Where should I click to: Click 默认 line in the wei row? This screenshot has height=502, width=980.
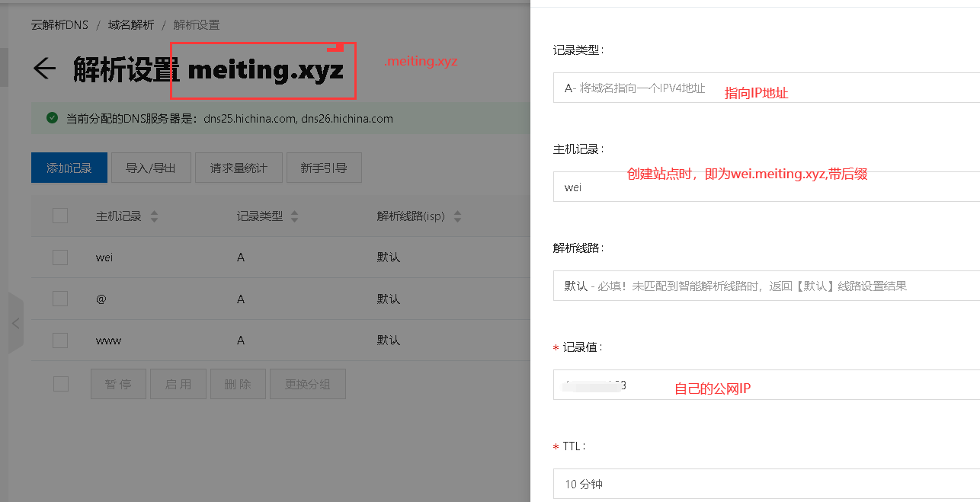(x=388, y=257)
